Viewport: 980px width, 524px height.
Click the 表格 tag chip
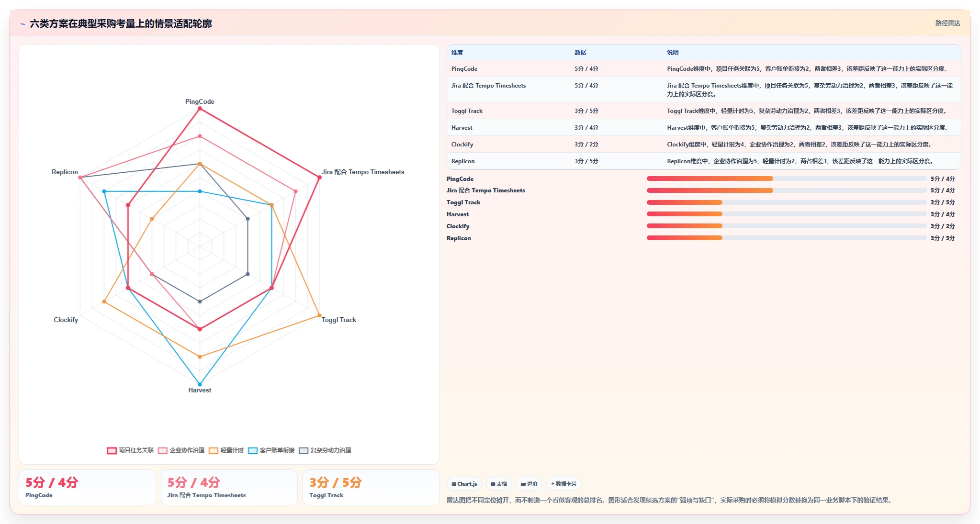[499, 484]
